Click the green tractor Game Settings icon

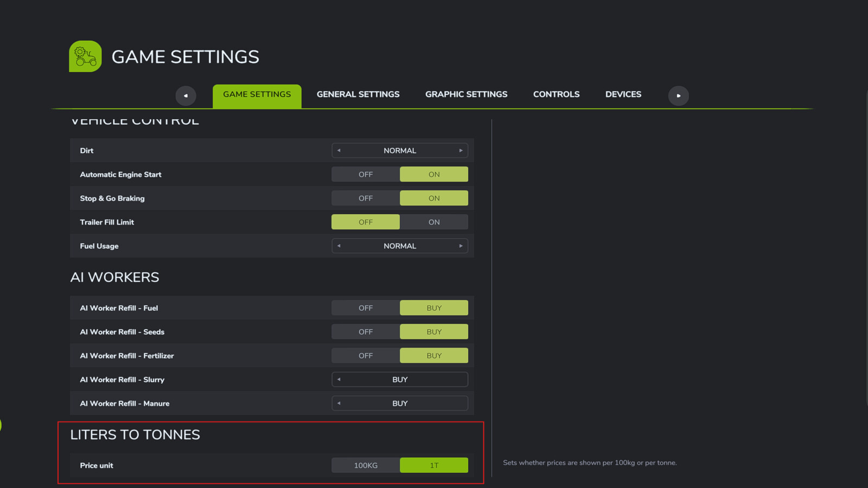tap(85, 56)
